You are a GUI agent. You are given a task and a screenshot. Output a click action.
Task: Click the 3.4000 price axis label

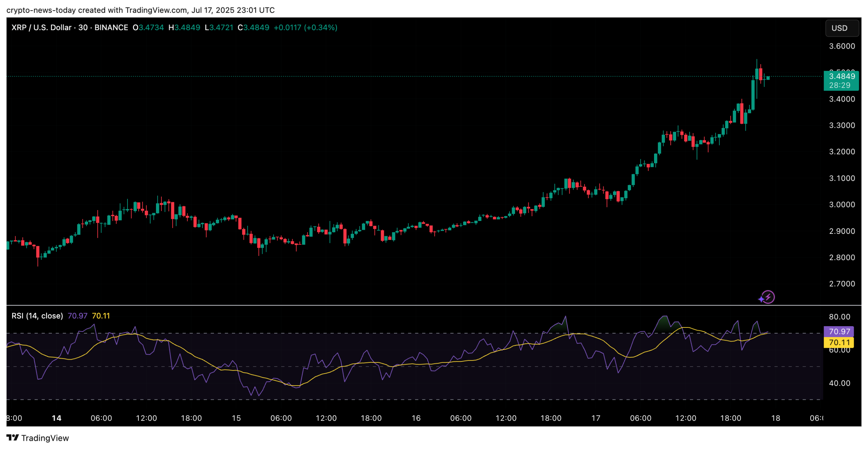(x=842, y=99)
